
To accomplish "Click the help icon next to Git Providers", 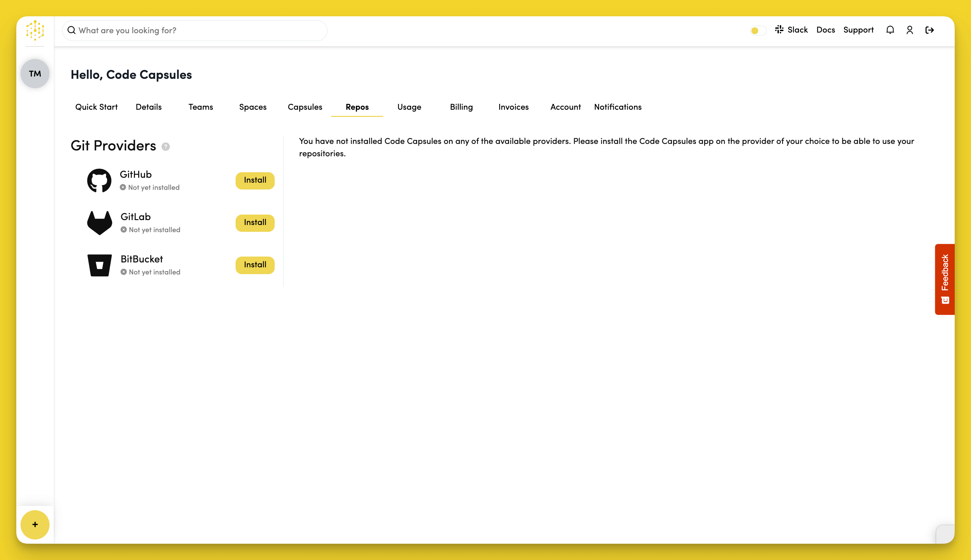I will click(x=166, y=147).
